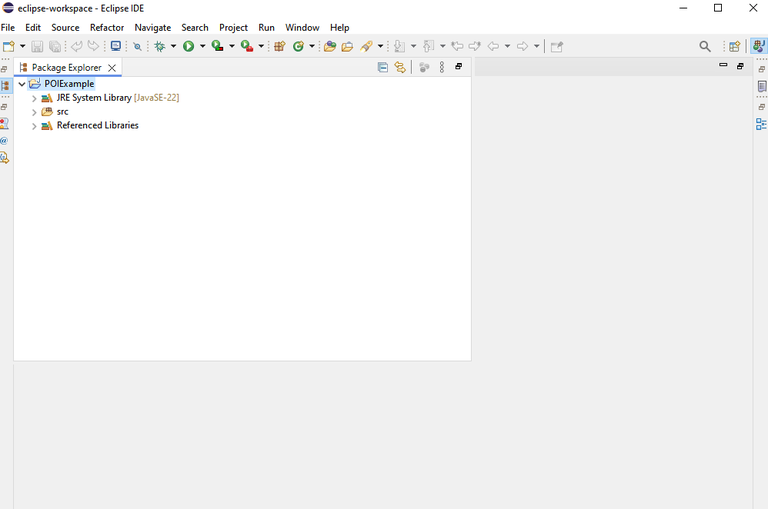Open the Window menu

302,27
